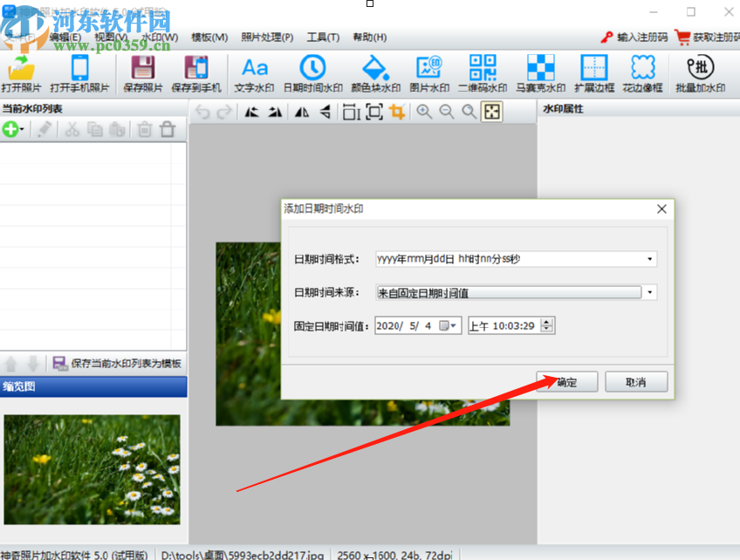Rotate photo left icon
740x560 pixels.
coord(251,112)
